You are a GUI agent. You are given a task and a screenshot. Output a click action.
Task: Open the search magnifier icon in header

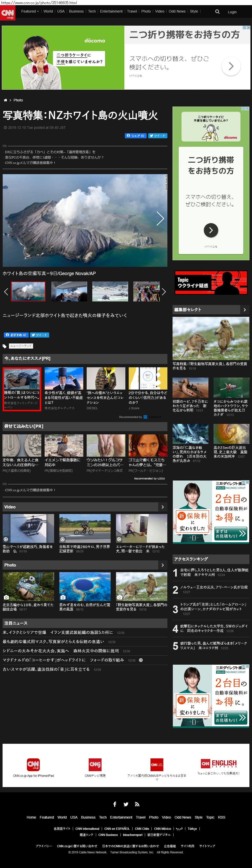coord(217,12)
